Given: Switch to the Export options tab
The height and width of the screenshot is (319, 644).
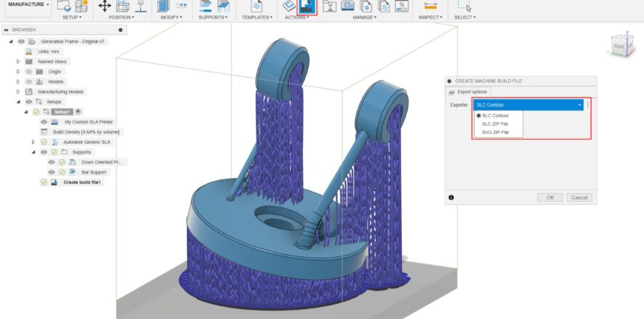Looking at the screenshot, I should coord(468,92).
